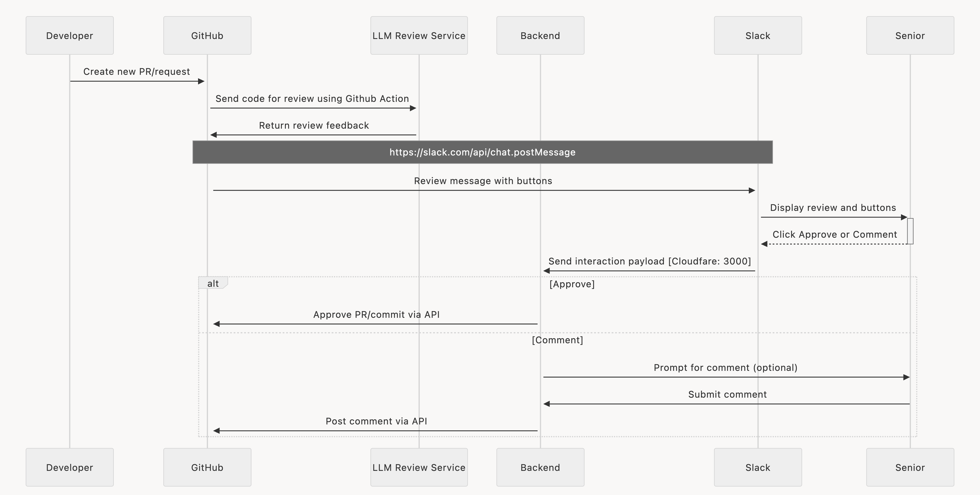The height and width of the screenshot is (495, 980).
Task: Click the "Click Approve or Comment" label
Action: (835, 235)
